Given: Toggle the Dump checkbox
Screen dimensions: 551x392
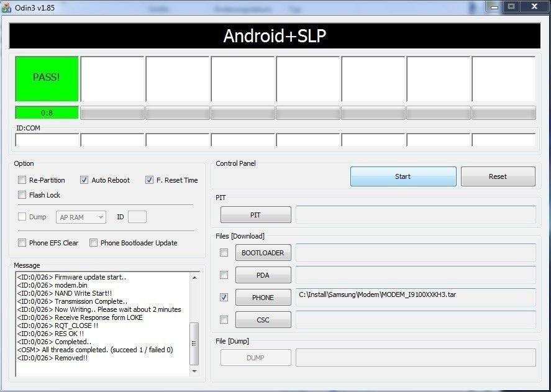Looking at the screenshot, I should click(22, 217).
